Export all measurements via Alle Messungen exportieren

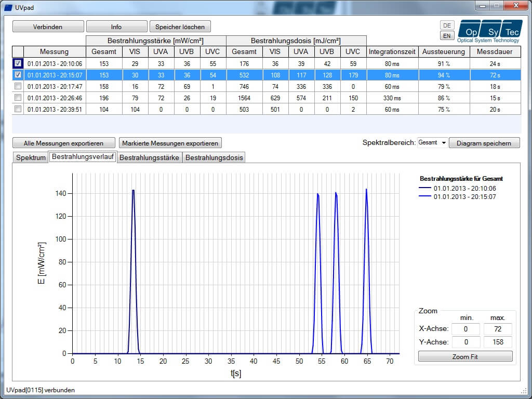63,142
